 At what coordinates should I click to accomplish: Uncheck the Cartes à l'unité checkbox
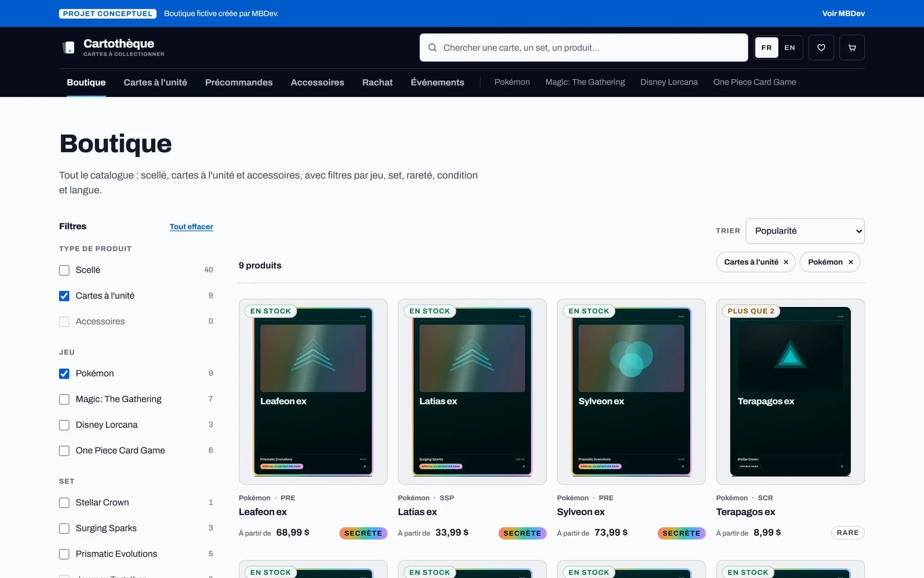(x=64, y=296)
